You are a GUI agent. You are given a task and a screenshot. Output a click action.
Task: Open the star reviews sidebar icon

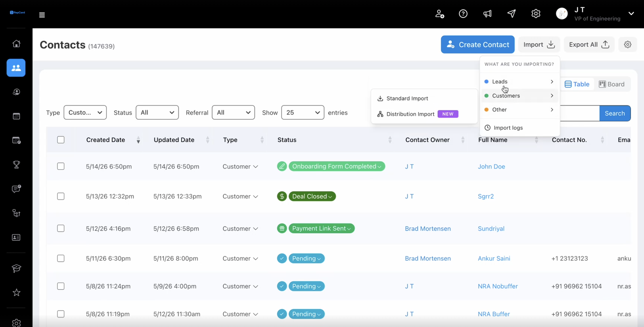(16, 292)
